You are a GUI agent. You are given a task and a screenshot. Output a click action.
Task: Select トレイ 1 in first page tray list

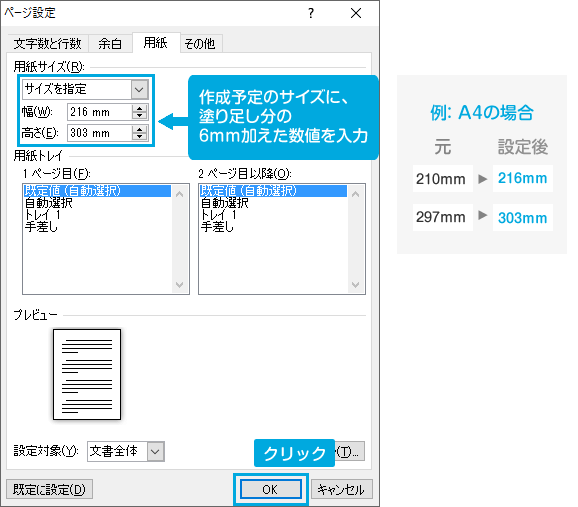pyautogui.click(x=42, y=215)
